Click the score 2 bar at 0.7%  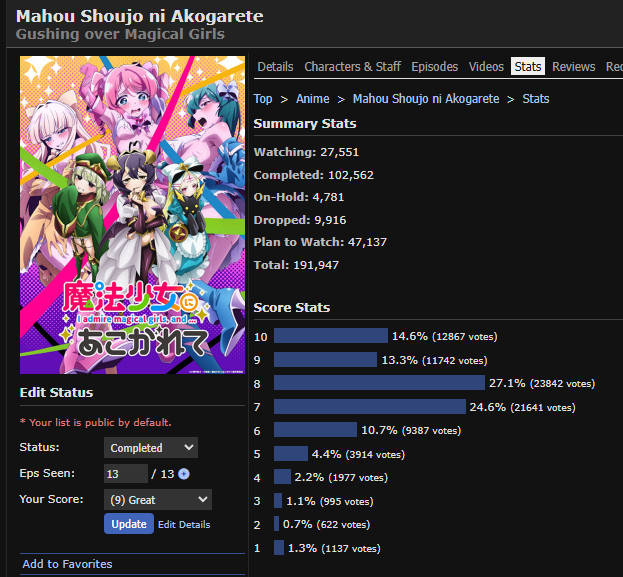click(277, 523)
